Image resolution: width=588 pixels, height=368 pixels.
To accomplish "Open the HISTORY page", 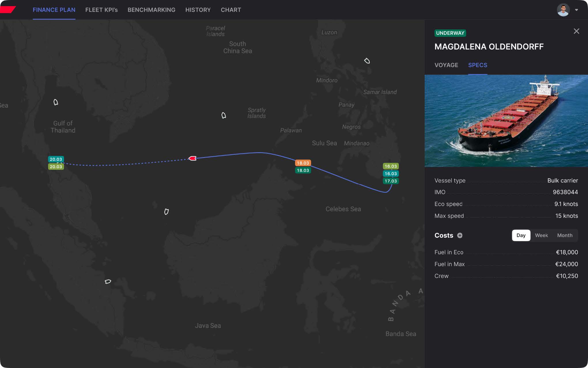I will (x=198, y=10).
